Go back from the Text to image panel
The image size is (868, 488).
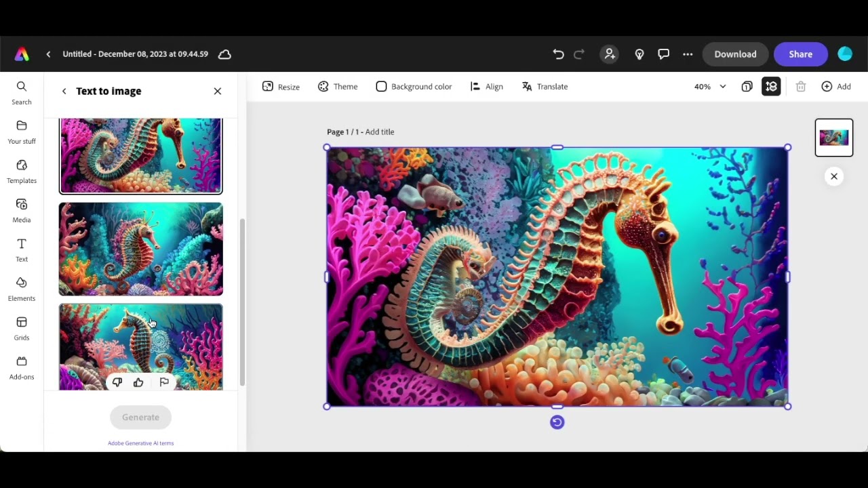point(64,91)
